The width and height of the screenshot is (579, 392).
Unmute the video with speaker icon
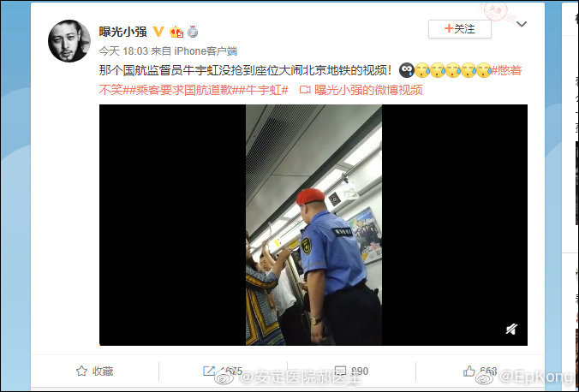point(511,329)
